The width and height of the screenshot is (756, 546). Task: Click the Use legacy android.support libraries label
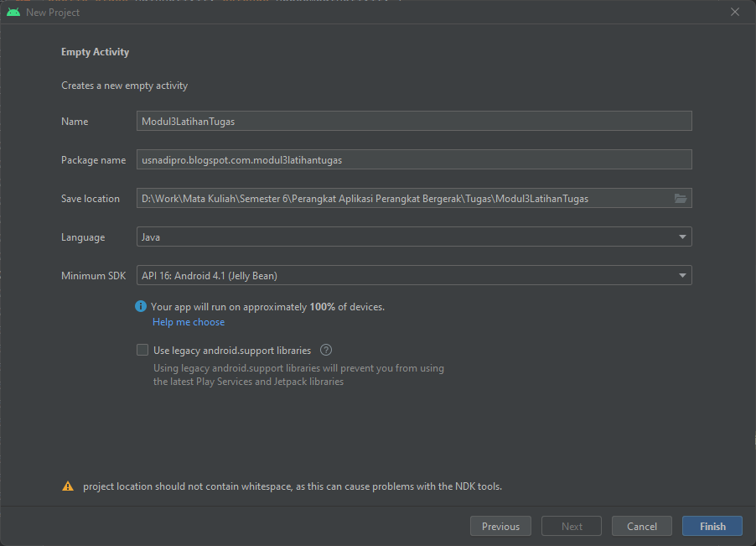pyautogui.click(x=232, y=351)
